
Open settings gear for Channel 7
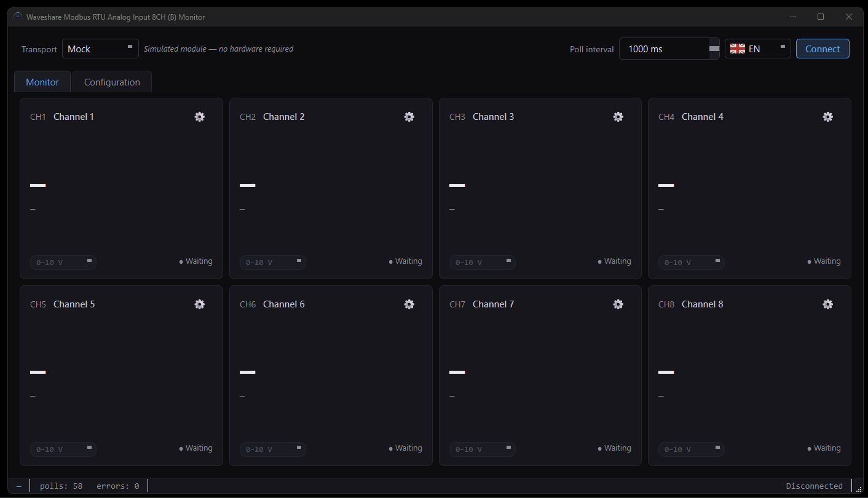[618, 304]
